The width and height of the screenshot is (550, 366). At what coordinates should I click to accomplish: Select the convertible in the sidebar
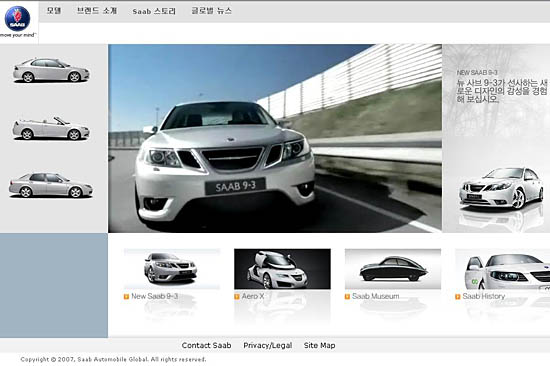tap(51, 129)
